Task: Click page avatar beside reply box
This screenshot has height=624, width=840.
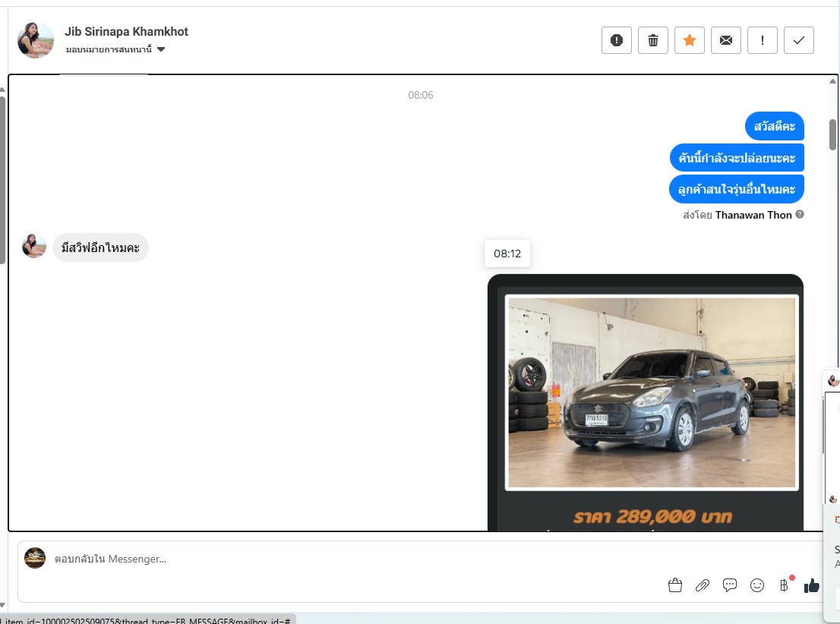Action: (x=35, y=558)
